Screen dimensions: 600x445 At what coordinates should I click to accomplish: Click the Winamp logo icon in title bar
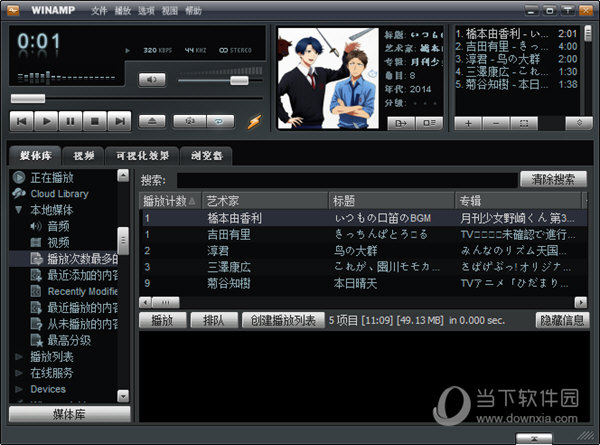13,10
